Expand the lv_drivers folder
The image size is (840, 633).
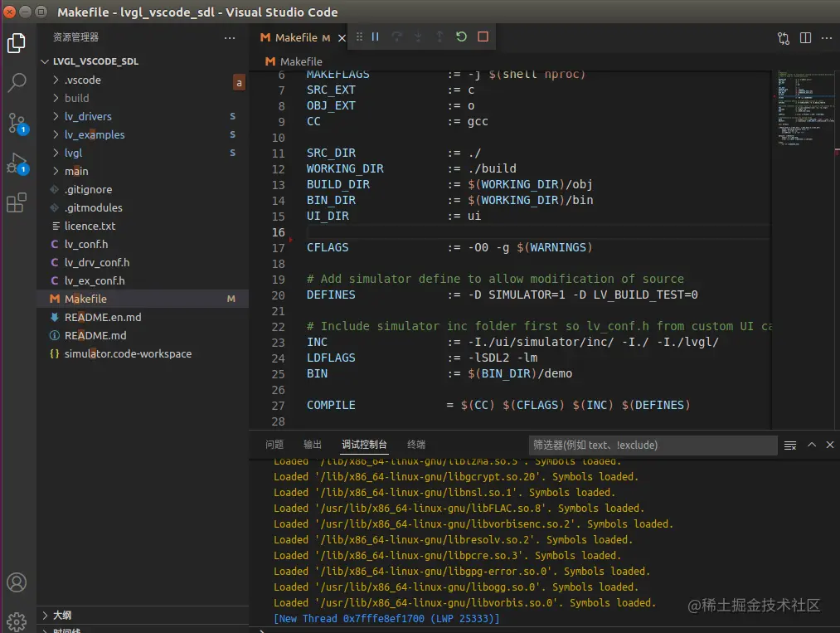[88, 116]
